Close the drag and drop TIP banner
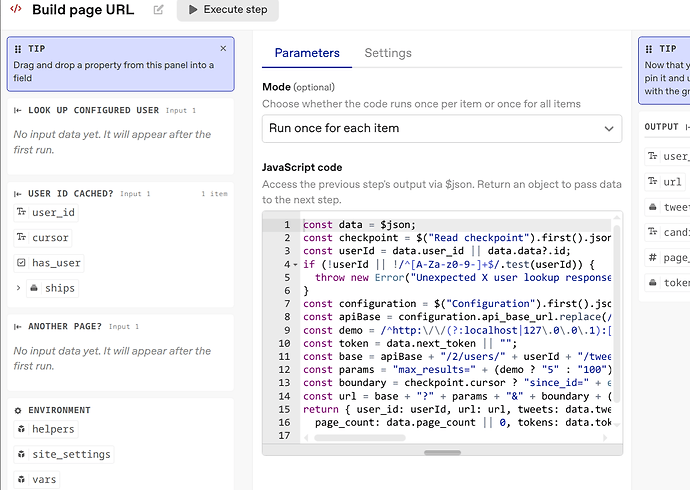690x490 pixels. [223, 48]
